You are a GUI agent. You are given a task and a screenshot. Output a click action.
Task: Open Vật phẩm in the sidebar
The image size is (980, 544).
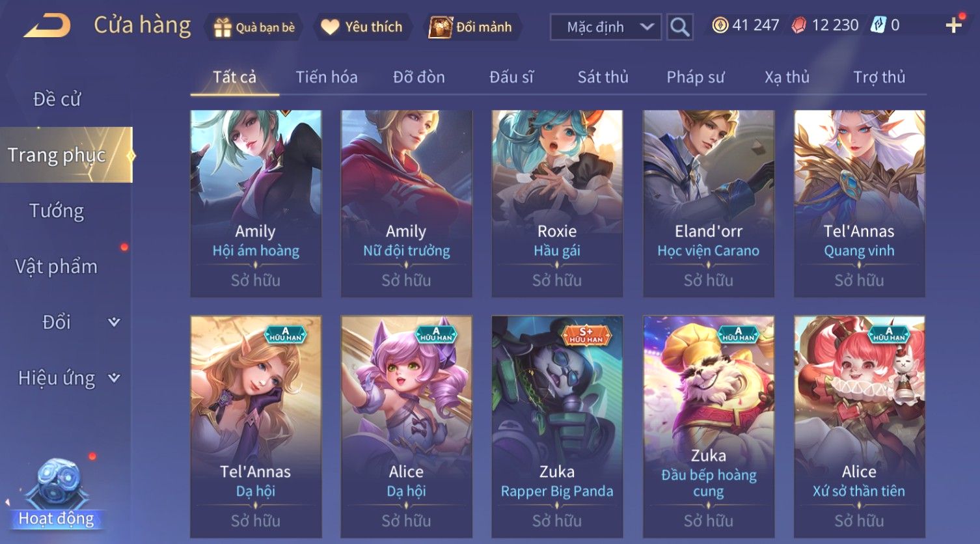57,267
